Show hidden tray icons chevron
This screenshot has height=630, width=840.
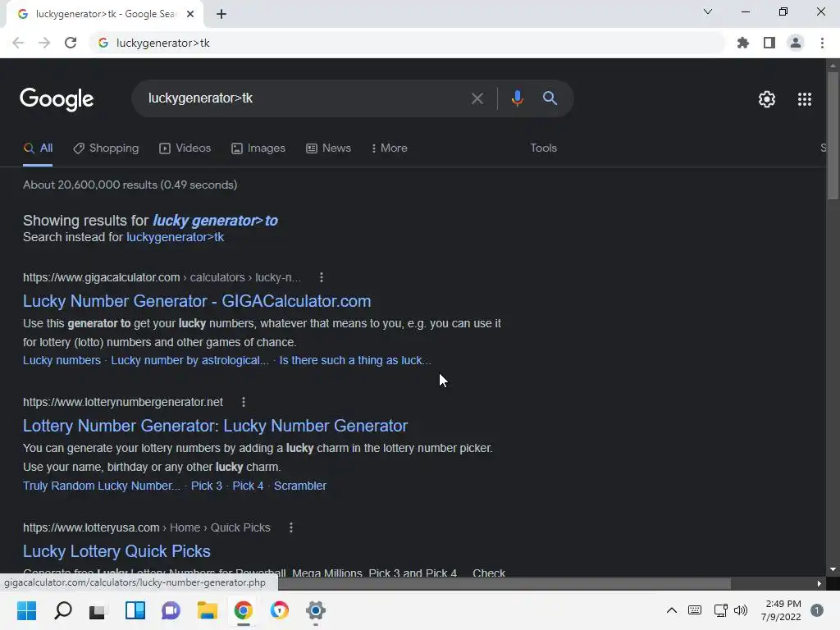(x=671, y=610)
